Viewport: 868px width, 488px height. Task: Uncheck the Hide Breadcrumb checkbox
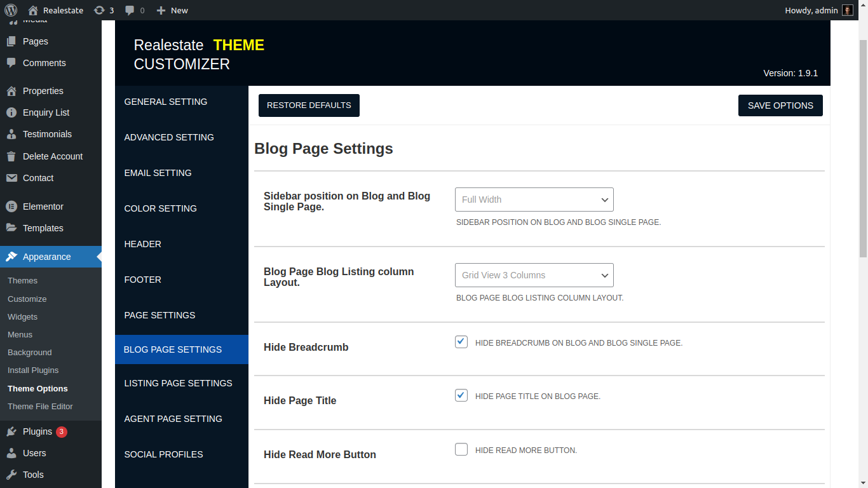(461, 342)
